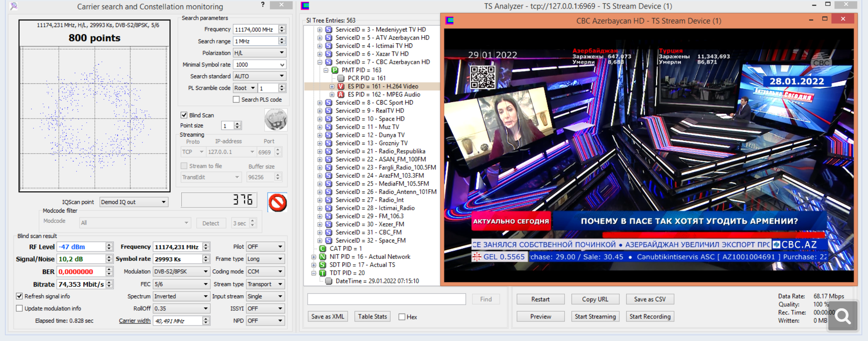The width and height of the screenshot is (868, 341).
Task: Check the Hex checkbox
Action: (x=402, y=317)
